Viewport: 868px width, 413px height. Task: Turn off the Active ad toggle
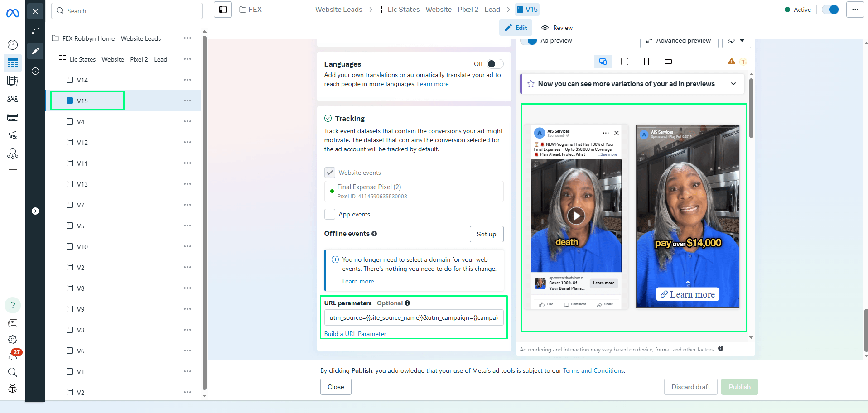[830, 10]
